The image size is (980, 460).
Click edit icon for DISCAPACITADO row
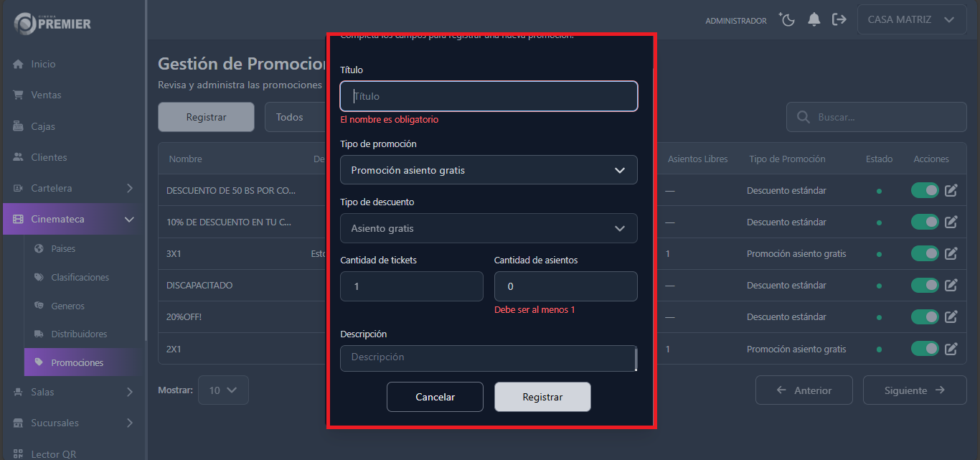[x=951, y=285]
